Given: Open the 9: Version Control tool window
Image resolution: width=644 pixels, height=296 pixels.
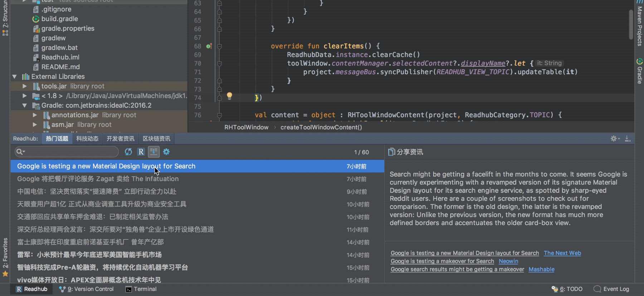Looking at the screenshot, I should coord(86,289).
